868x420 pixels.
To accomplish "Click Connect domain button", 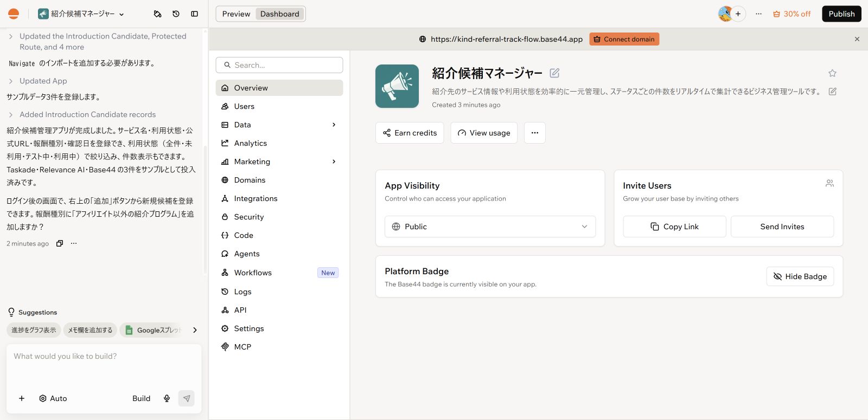I will tap(624, 39).
